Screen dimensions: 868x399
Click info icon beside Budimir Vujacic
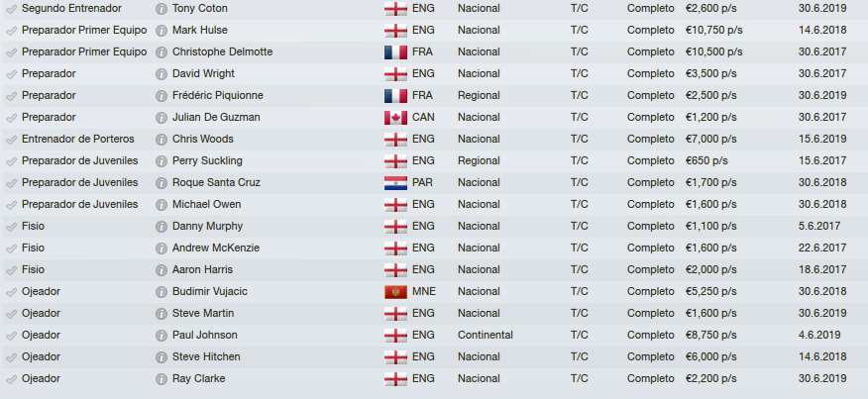pyautogui.click(x=162, y=292)
